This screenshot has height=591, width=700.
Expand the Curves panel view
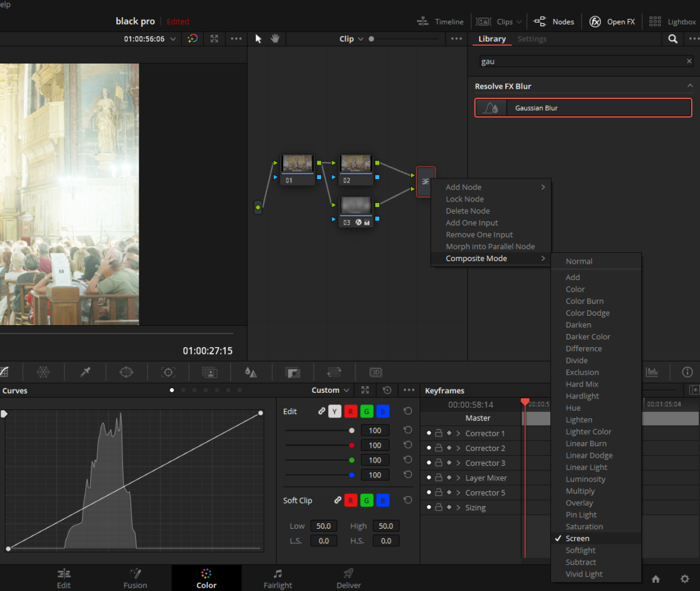[x=365, y=390]
